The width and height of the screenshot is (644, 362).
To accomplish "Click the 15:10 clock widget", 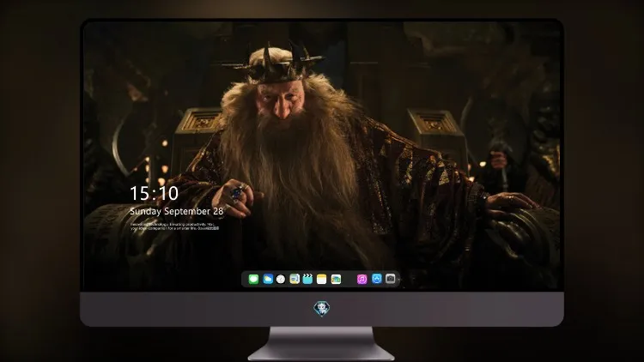I will [x=154, y=193].
